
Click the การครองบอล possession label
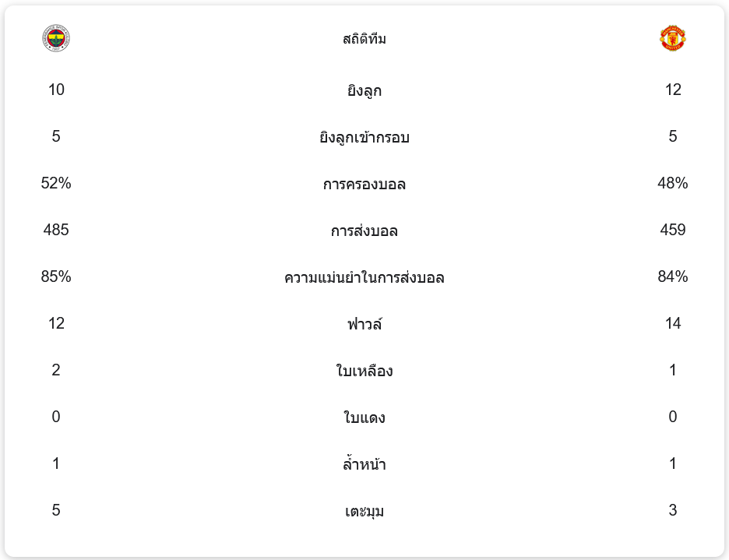click(364, 185)
